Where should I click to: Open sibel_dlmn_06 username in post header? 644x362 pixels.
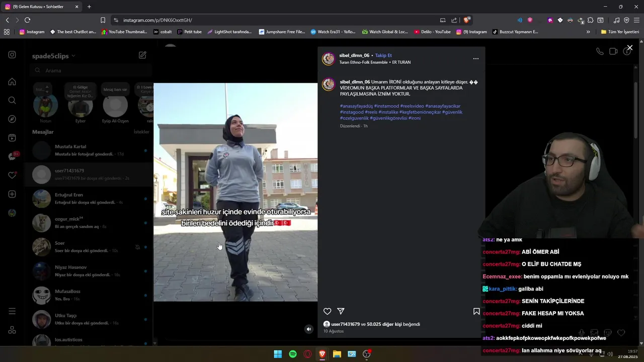354,55
